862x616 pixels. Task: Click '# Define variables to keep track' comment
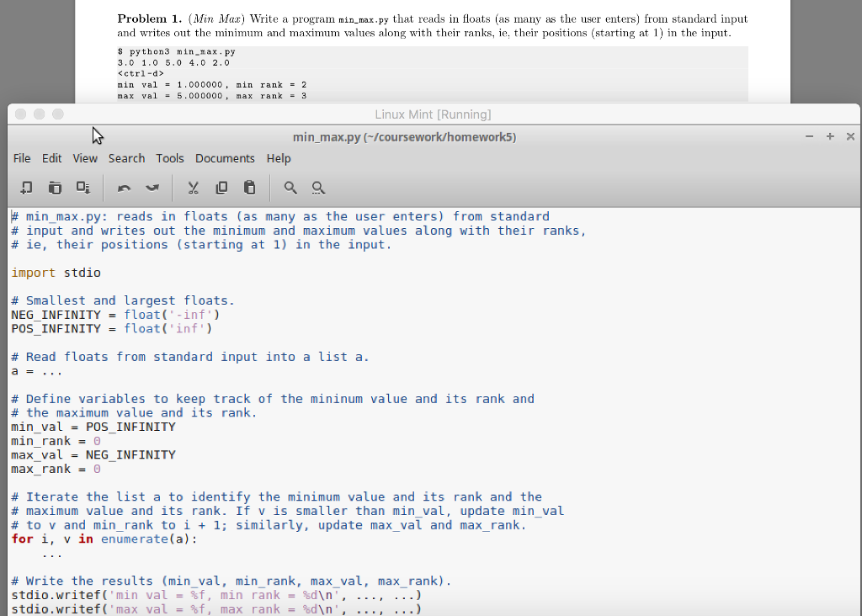click(x=273, y=399)
